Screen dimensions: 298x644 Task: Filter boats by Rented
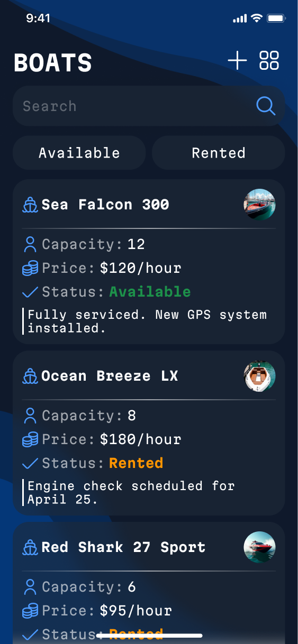219,153
